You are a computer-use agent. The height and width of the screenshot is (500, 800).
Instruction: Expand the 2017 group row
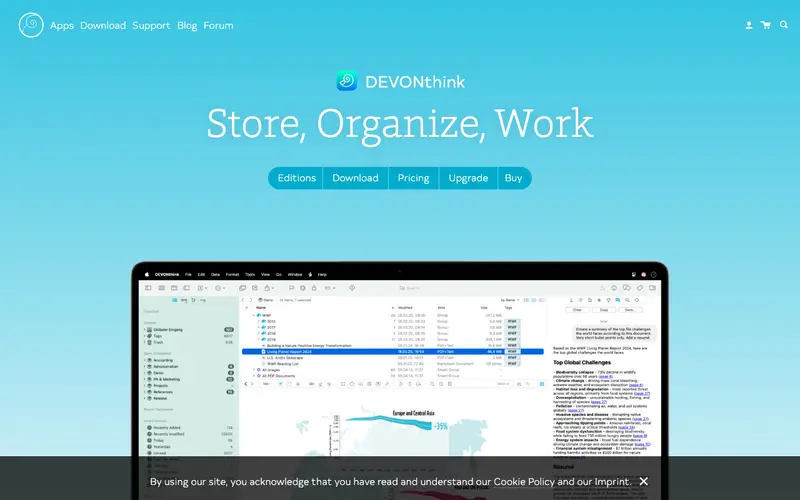258,328
